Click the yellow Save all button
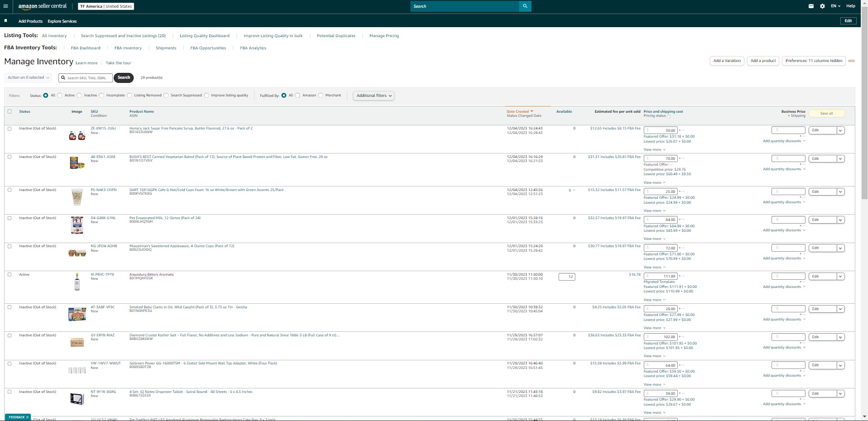Screen dimensions: 868x421 pyautogui.click(x=827, y=114)
